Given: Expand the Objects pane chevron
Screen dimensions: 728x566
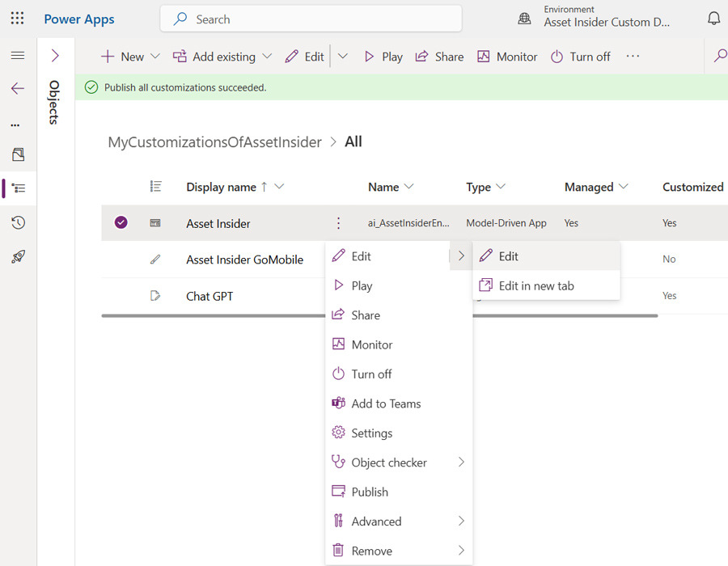Looking at the screenshot, I should tap(55, 56).
